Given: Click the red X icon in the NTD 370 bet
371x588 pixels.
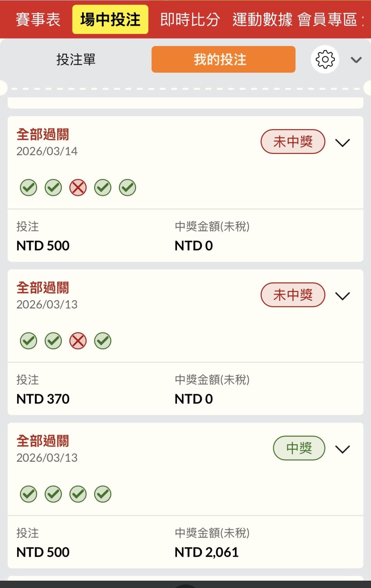Looking at the screenshot, I should 78,341.
